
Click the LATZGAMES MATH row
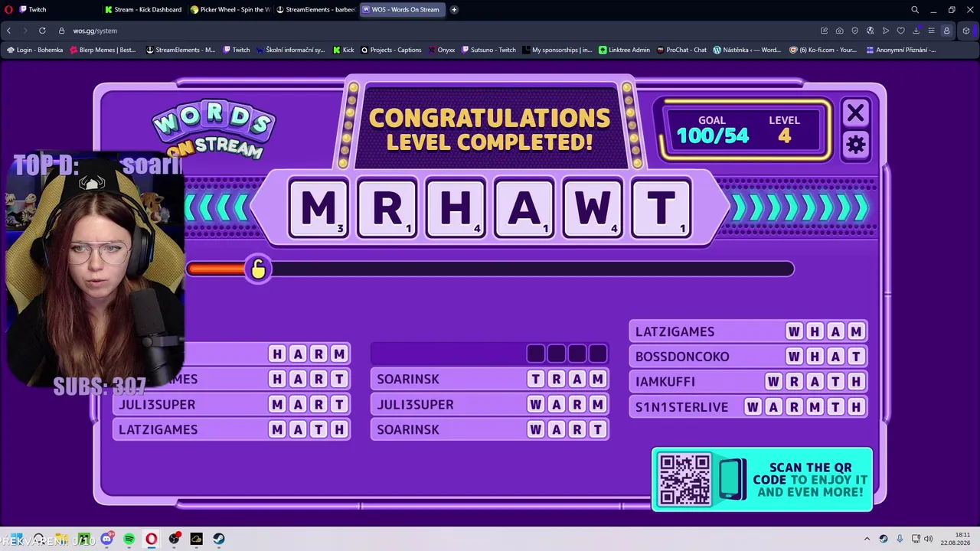[x=231, y=430]
